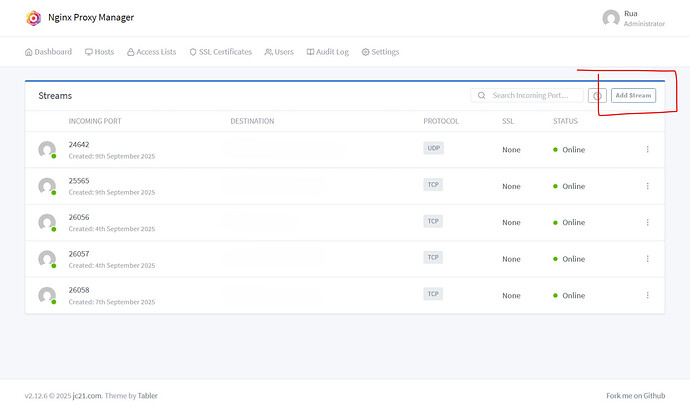
Task: Open three-dot menu for stream 26058
Action: coord(647,295)
